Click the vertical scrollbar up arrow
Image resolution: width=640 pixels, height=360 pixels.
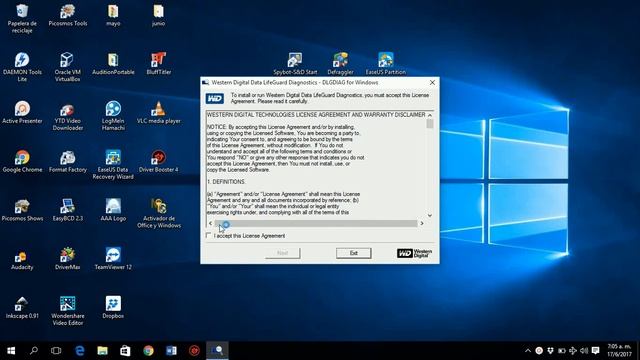pos(430,115)
